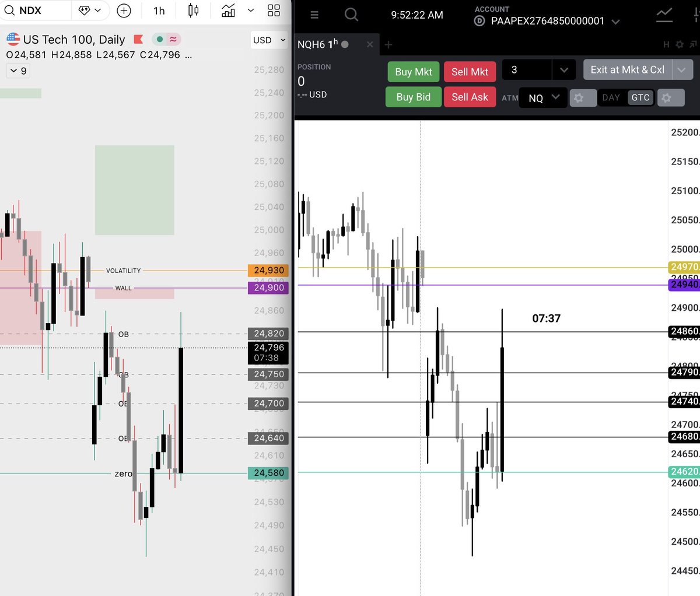This screenshot has width=700, height=596.
Task: Click the WALL line label
Action: pyautogui.click(x=123, y=288)
